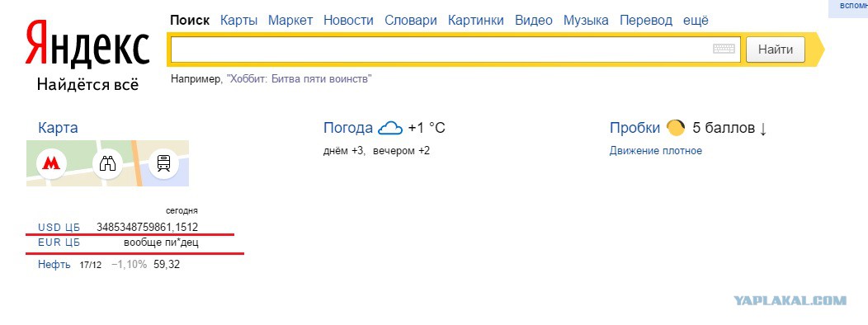Viewport: 868px width, 325px height.
Task: Open the Движение плотное link
Action: point(656,151)
